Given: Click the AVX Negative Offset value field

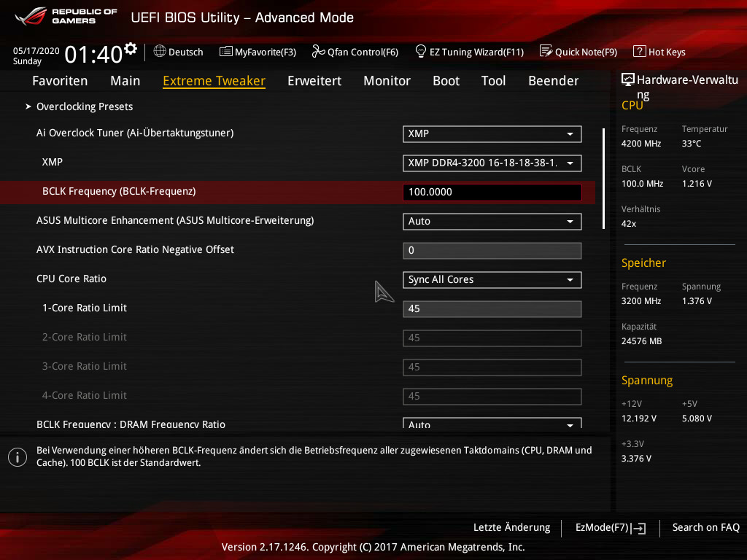Looking at the screenshot, I should (x=492, y=251).
